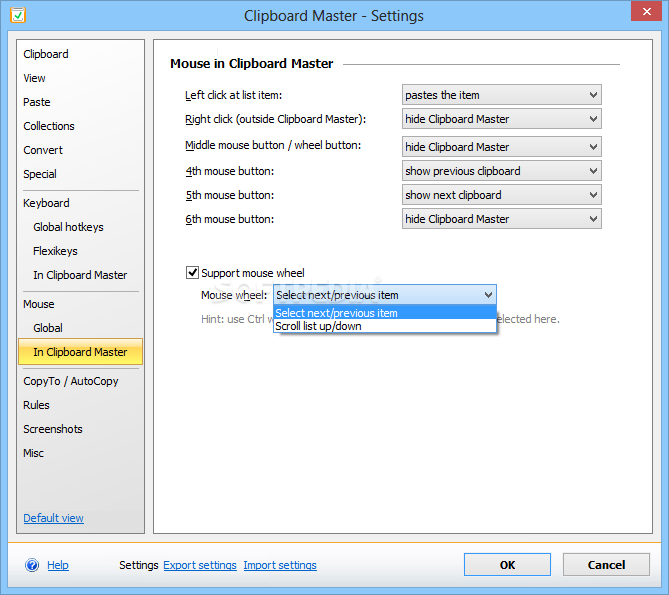Open the Special settings page

point(40,174)
